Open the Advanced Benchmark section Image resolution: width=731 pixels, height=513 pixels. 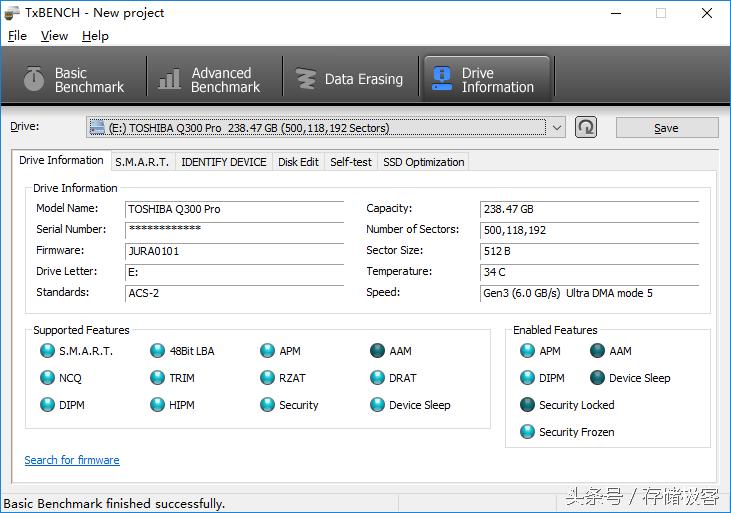point(210,79)
